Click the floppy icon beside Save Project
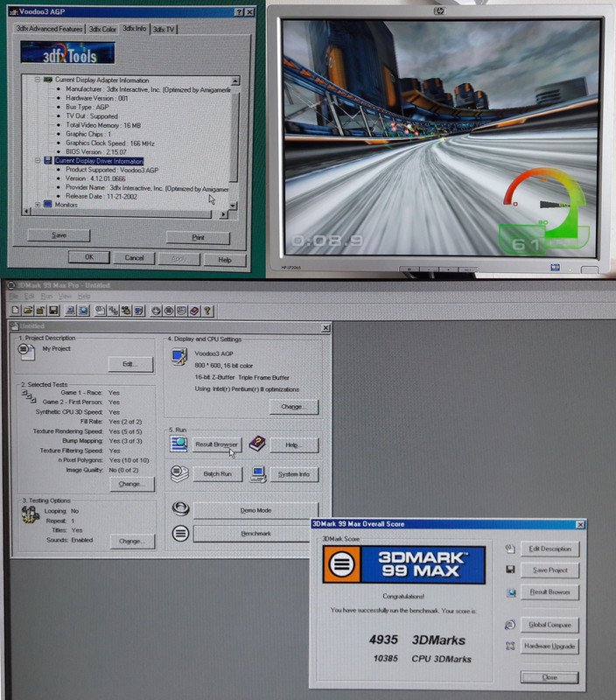 [x=510, y=570]
